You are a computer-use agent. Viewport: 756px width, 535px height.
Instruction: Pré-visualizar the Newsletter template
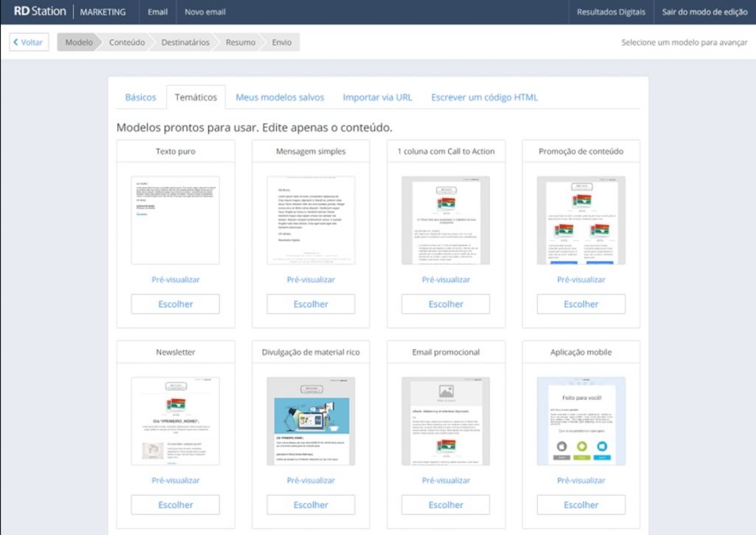(x=176, y=480)
